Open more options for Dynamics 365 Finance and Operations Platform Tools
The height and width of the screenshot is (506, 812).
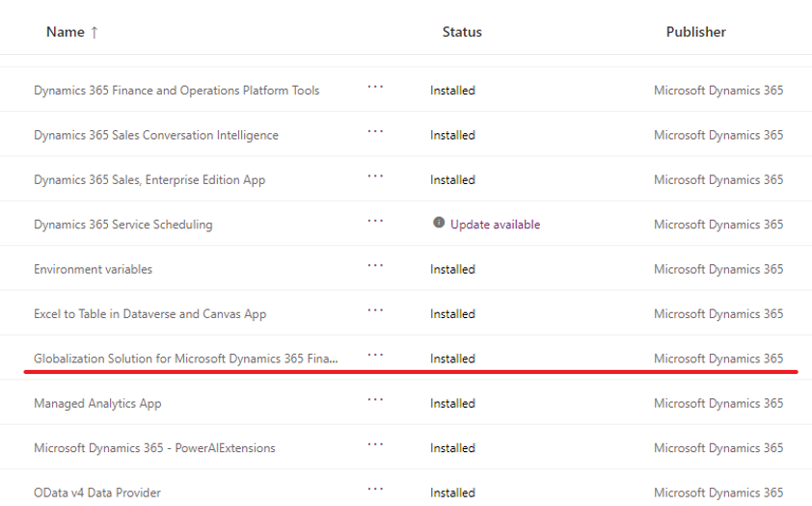tap(375, 87)
